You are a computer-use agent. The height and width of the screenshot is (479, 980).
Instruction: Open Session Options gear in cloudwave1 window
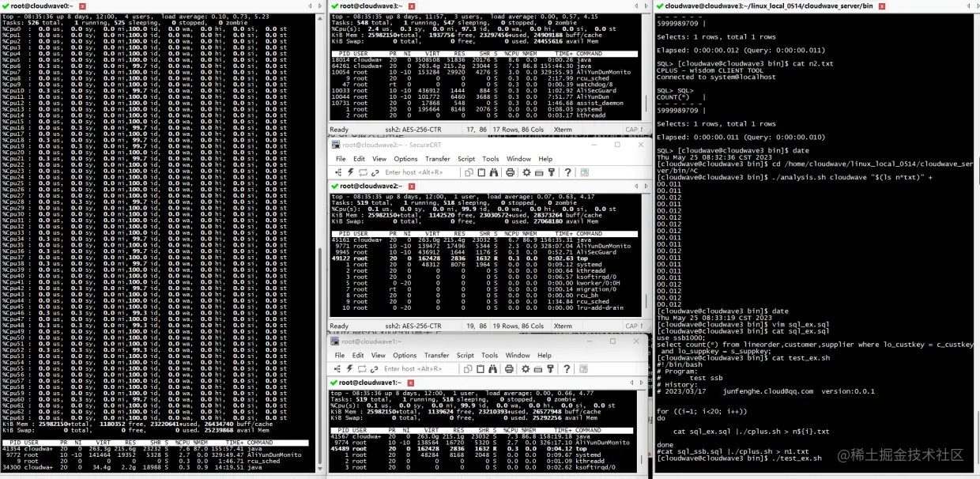[x=526, y=369]
